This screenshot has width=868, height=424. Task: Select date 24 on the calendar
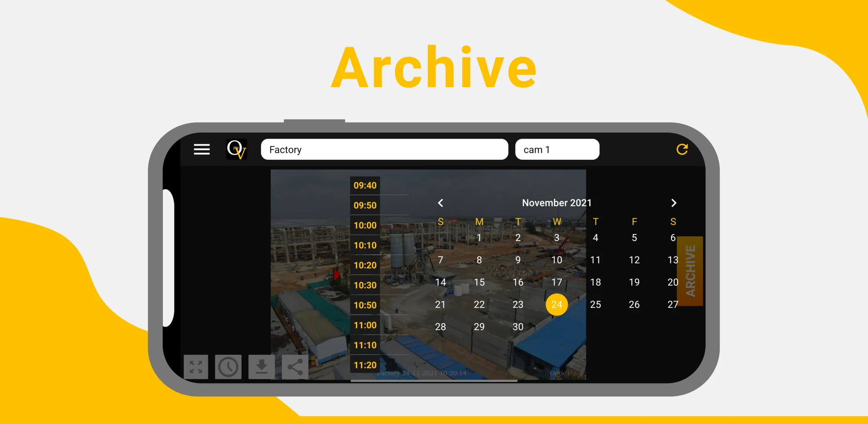pyautogui.click(x=556, y=304)
